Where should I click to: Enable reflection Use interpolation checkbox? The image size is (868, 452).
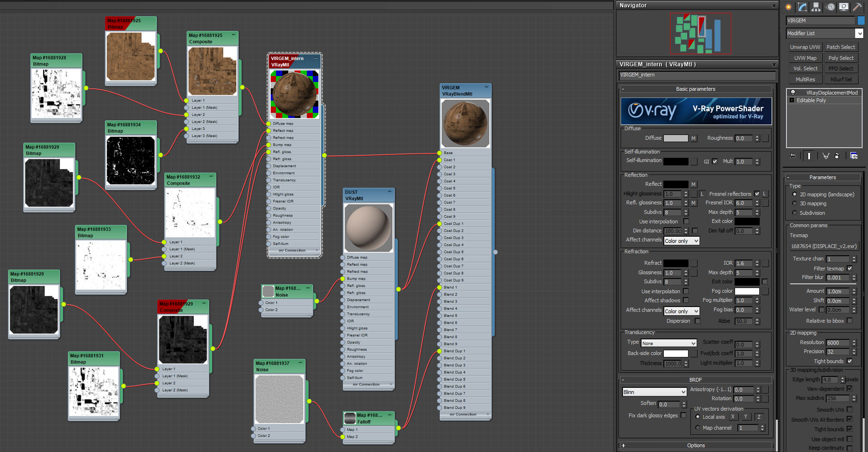click(686, 221)
